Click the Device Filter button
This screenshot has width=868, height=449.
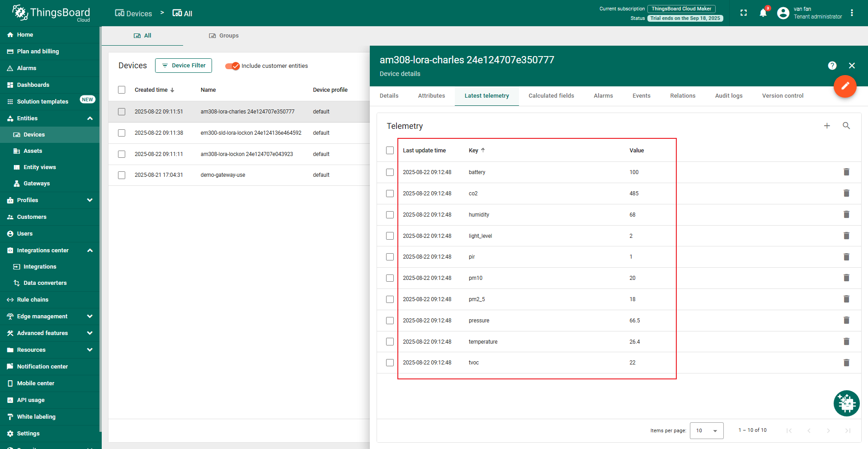coord(184,66)
